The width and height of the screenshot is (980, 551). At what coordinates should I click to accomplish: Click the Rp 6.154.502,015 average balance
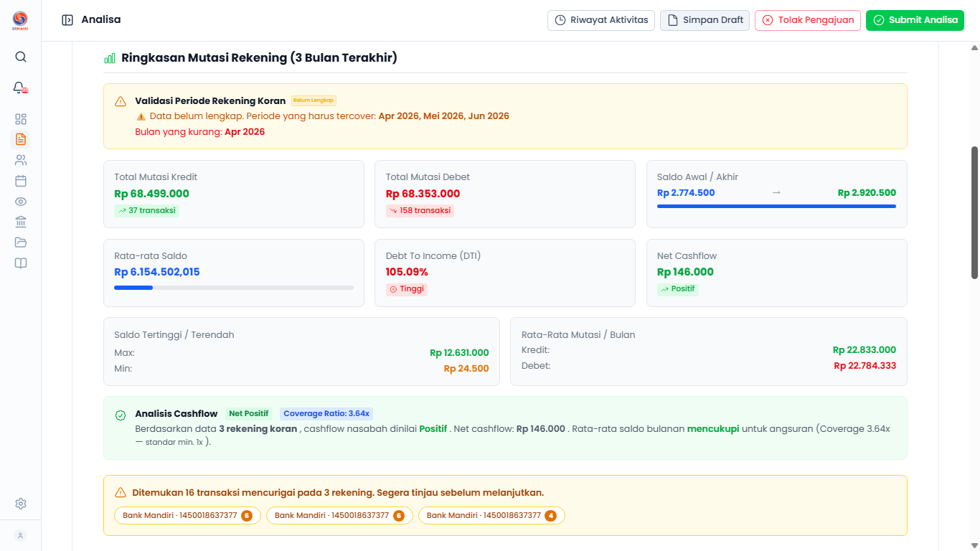pos(157,272)
